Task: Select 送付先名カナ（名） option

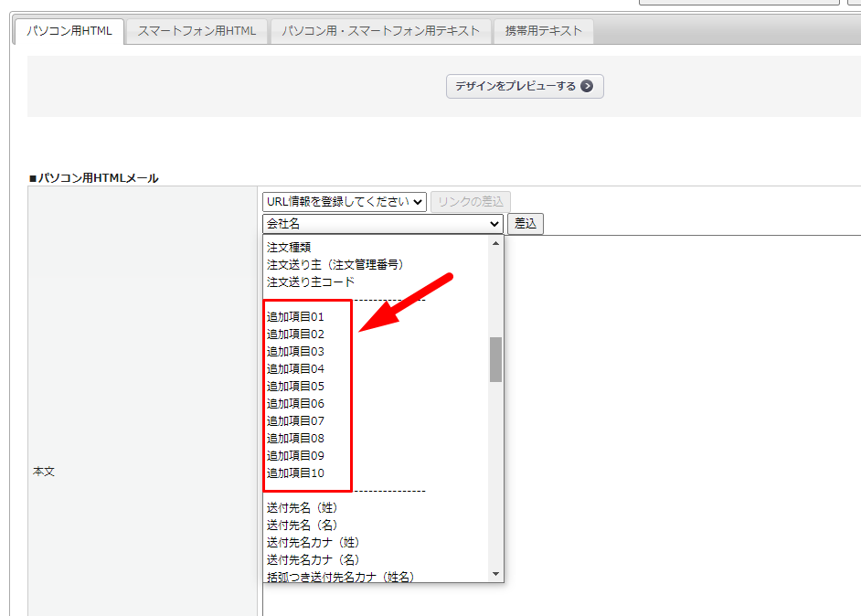Action: 376,560
